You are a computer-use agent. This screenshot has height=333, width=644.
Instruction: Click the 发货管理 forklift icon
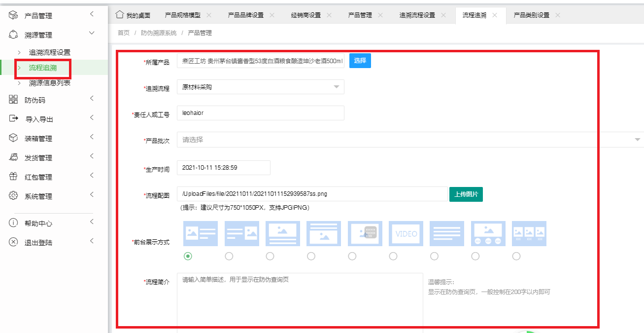[13, 157]
